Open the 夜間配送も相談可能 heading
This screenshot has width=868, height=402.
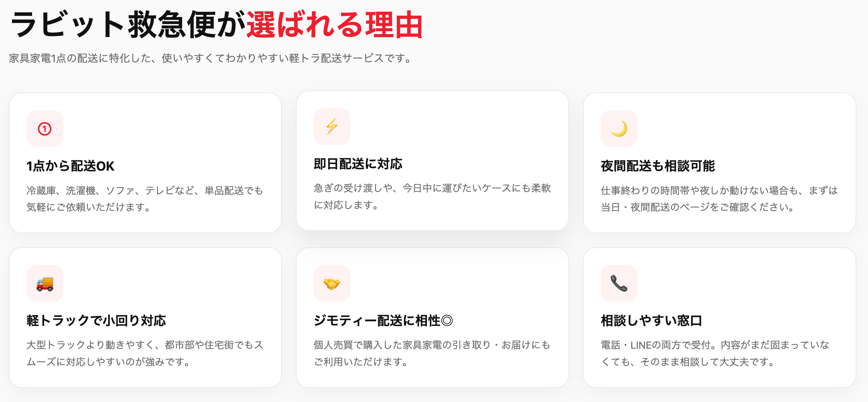click(x=658, y=166)
